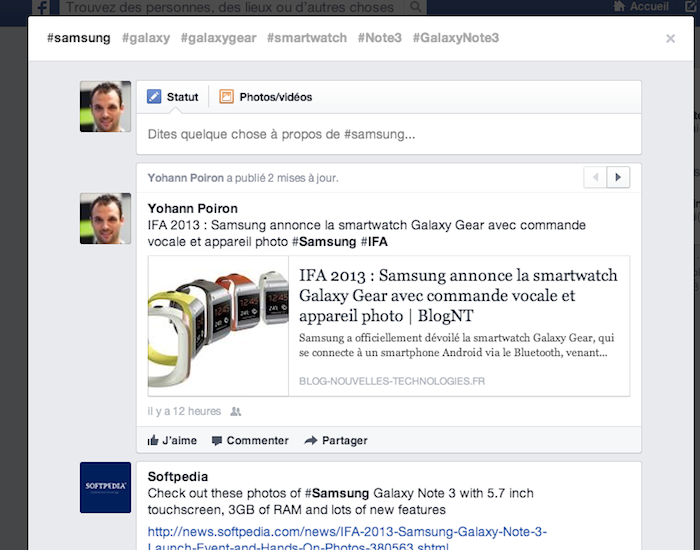700x550 pixels.
Task: Click the J'aime thumbs-up icon
Action: pyautogui.click(x=153, y=440)
